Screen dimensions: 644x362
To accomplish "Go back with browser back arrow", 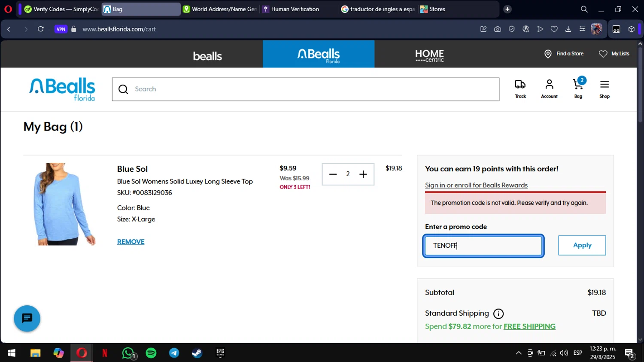I will pyautogui.click(x=9, y=29).
